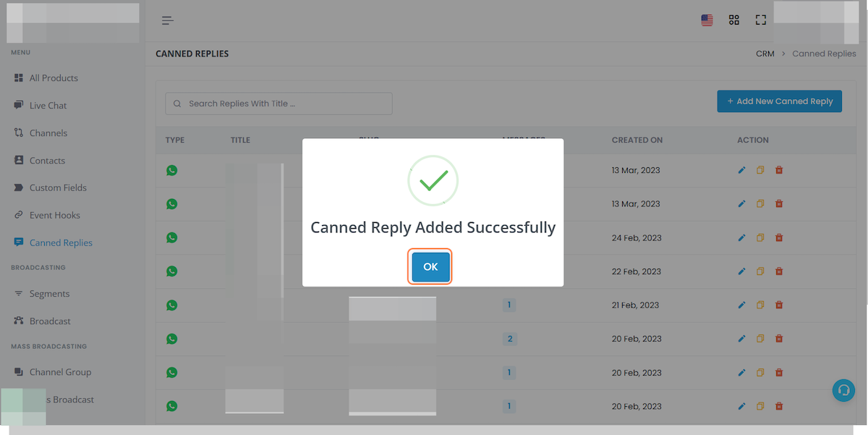Confirm the success dialog with OK
The height and width of the screenshot is (435, 868).
click(x=430, y=267)
